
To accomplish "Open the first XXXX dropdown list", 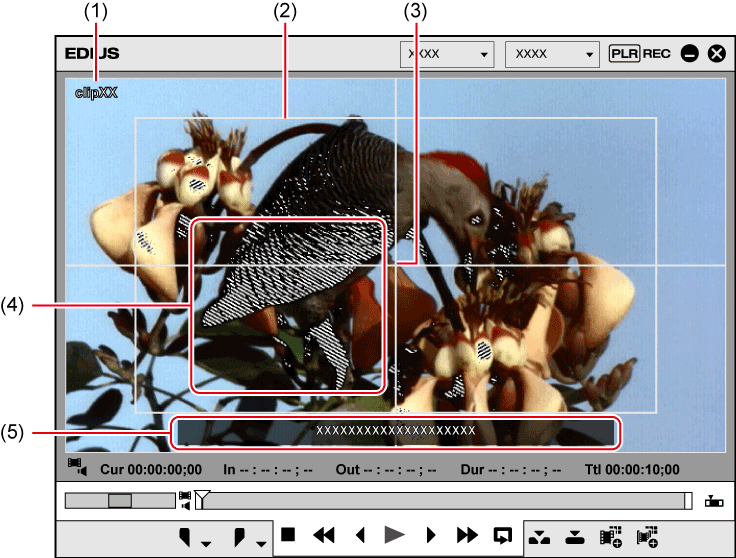I will (447, 53).
